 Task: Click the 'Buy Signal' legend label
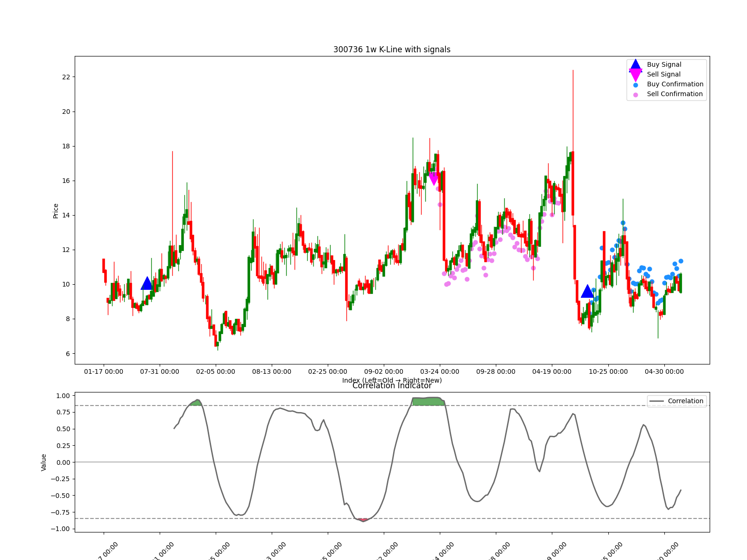click(x=664, y=65)
